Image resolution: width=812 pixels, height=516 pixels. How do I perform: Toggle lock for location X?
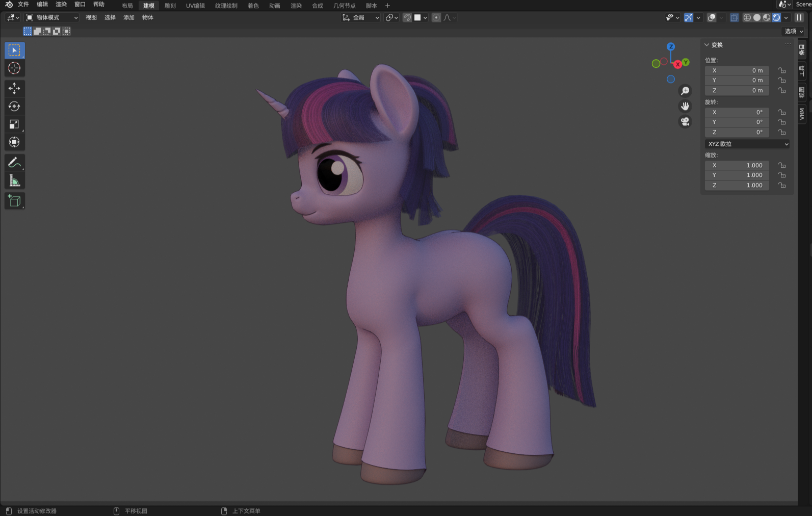click(x=782, y=70)
